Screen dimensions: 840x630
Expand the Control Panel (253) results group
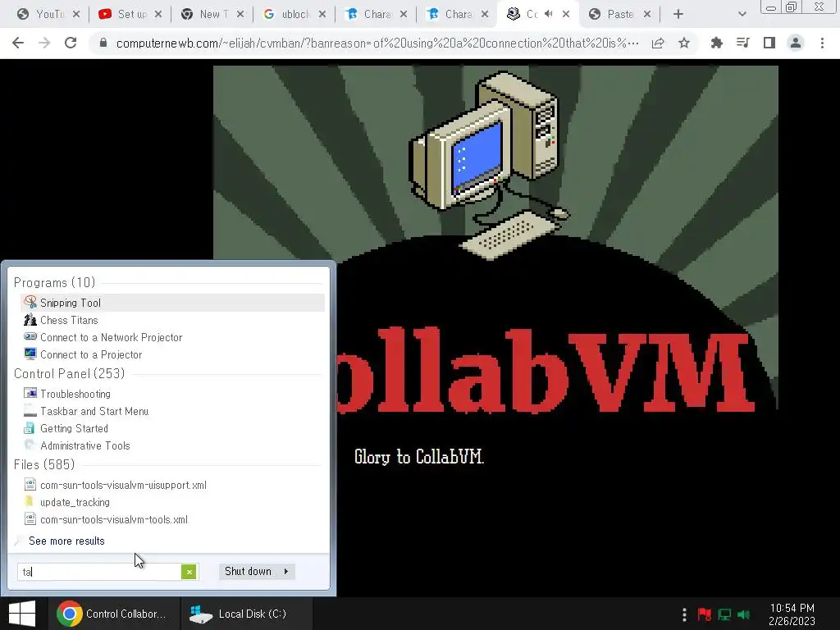click(x=69, y=373)
